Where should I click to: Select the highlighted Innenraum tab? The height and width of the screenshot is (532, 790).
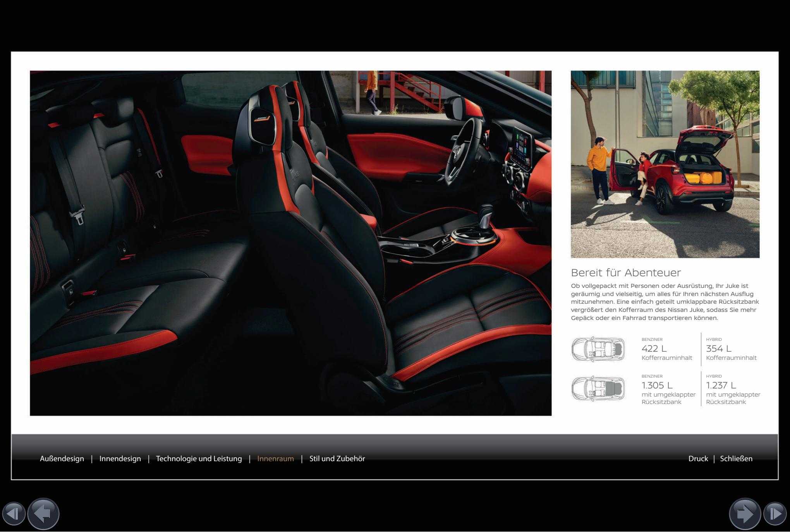(275, 458)
